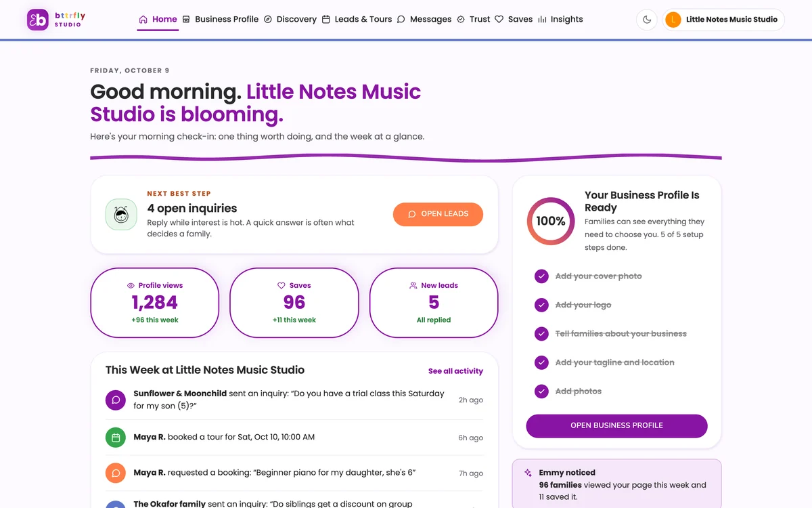
Task: Click the 4 open inquiries heading
Action: [x=192, y=209]
